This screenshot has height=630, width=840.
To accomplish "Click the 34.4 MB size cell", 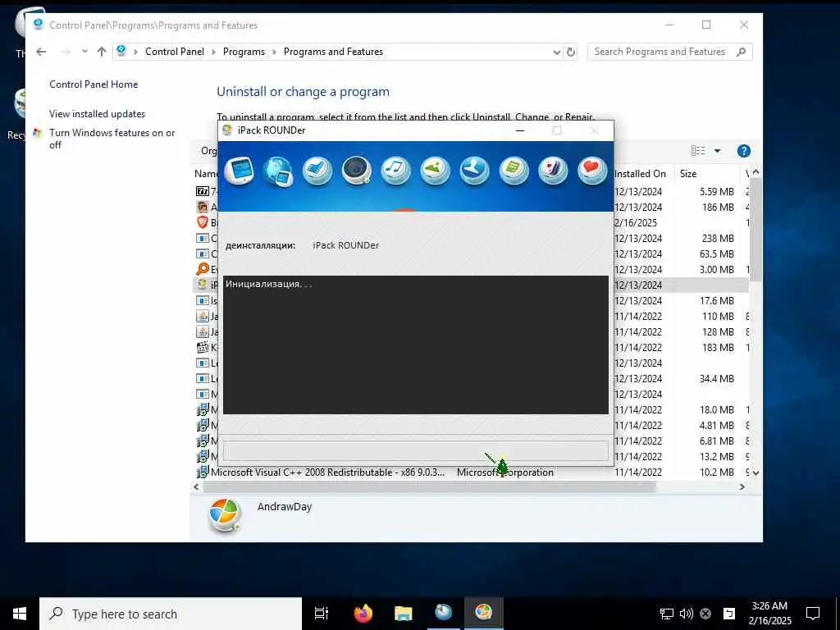I will coord(717,379).
